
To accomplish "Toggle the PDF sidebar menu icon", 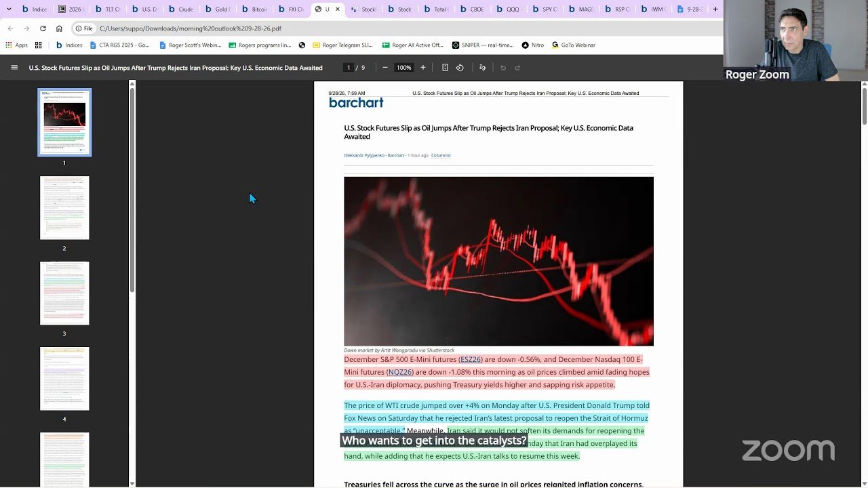I will tap(14, 68).
